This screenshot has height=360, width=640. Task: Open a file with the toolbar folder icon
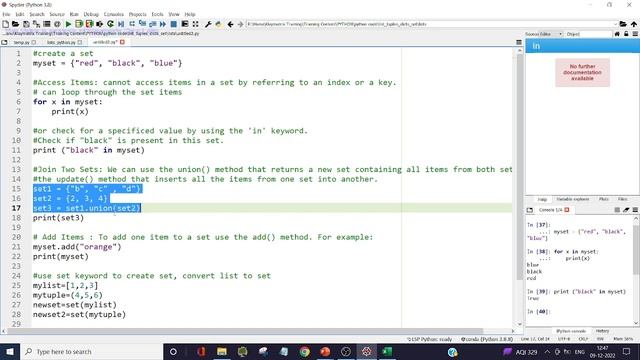(x=16, y=24)
